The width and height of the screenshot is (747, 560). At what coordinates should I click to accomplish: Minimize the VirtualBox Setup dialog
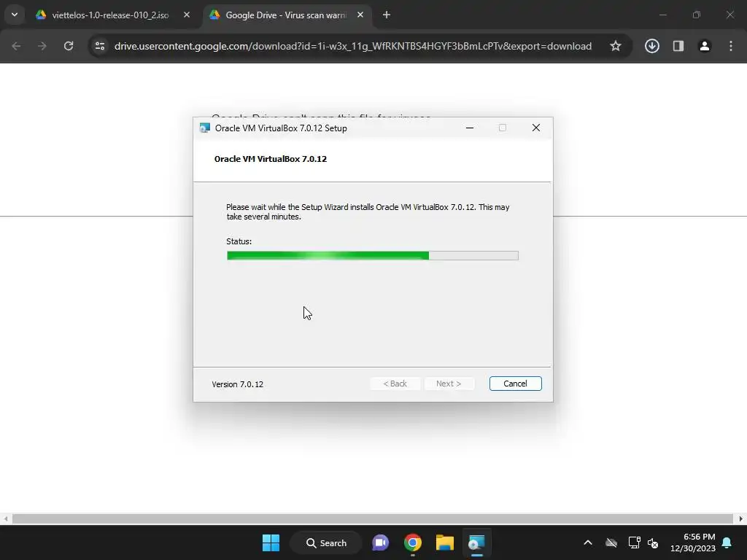(x=470, y=128)
